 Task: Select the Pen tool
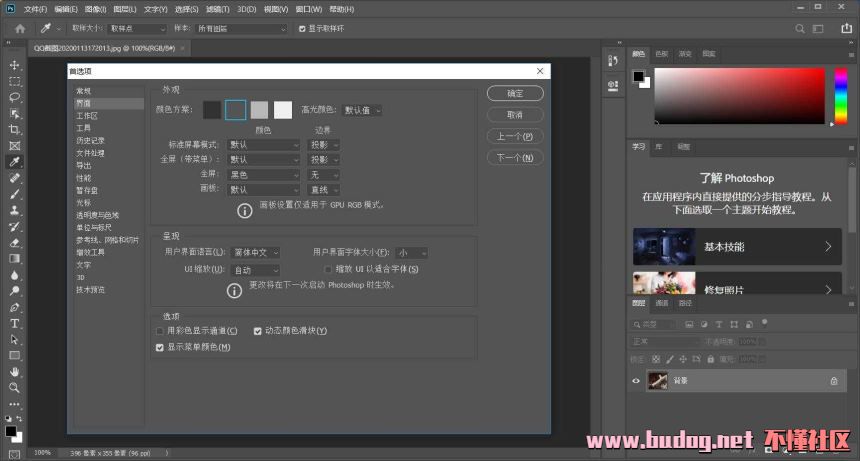[14, 307]
